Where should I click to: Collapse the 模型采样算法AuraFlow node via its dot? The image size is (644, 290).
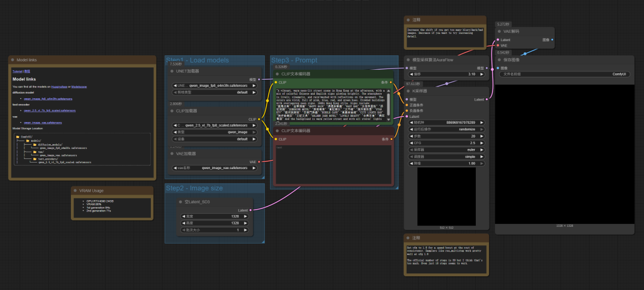coord(408,60)
